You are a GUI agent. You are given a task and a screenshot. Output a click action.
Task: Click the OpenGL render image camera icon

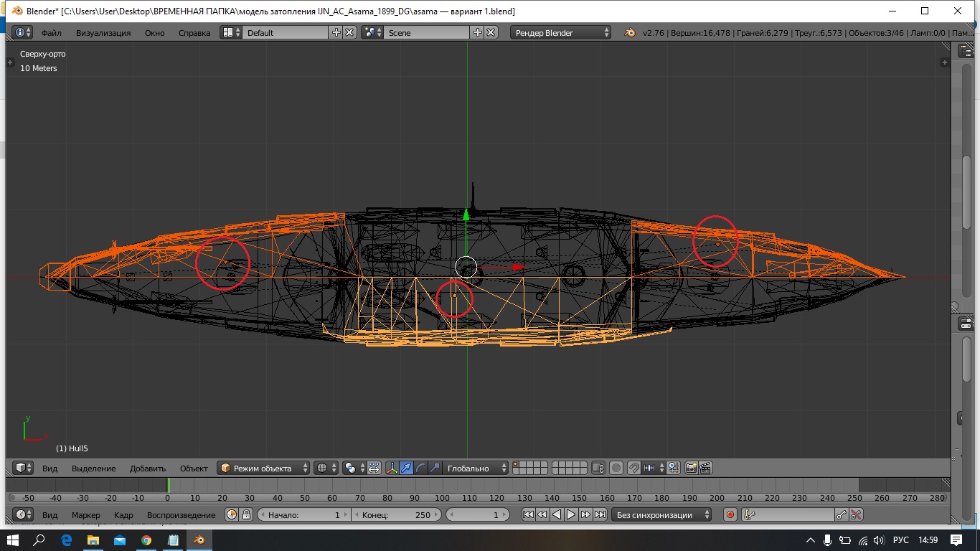[x=691, y=468]
